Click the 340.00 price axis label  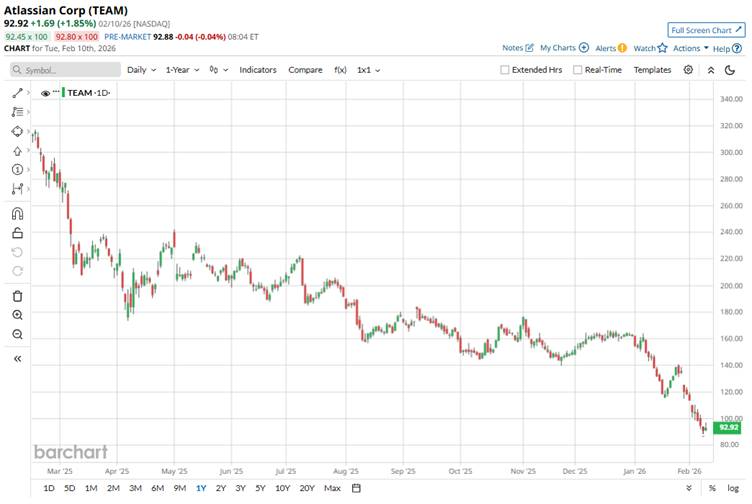click(731, 99)
